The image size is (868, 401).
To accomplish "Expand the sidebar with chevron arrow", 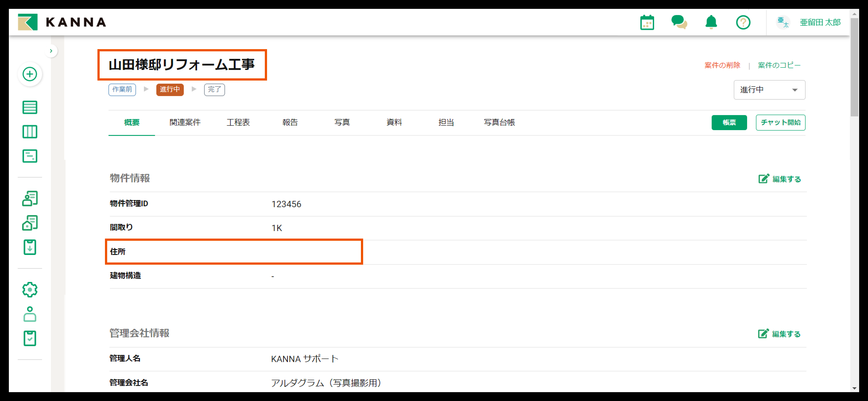I will (x=51, y=51).
